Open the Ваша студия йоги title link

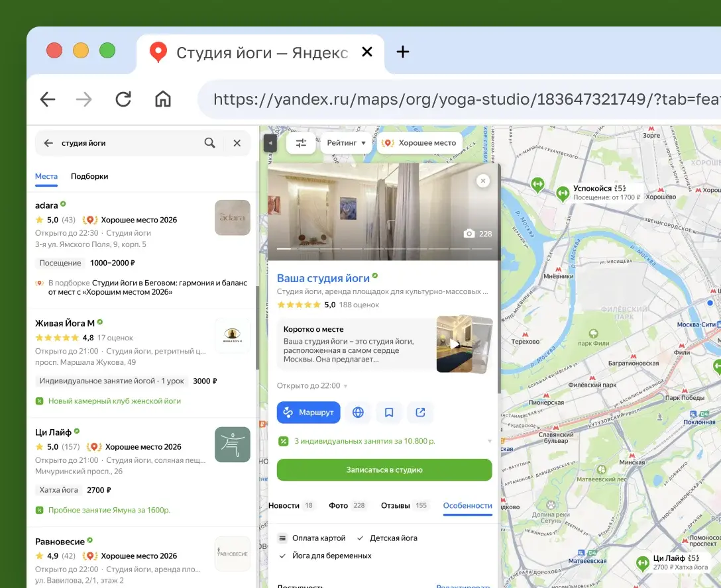(x=323, y=278)
